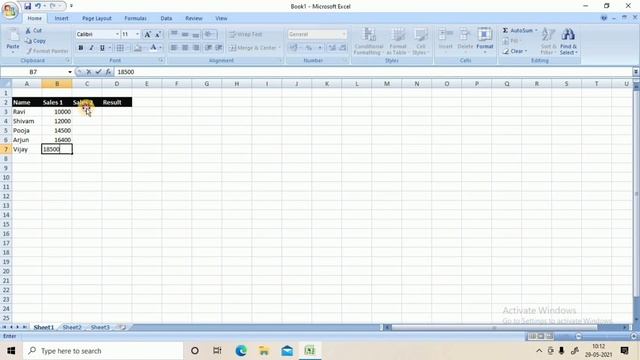Image resolution: width=640 pixels, height=360 pixels.
Task: Toggle italic formatting
Action: [x=91, y=48]
